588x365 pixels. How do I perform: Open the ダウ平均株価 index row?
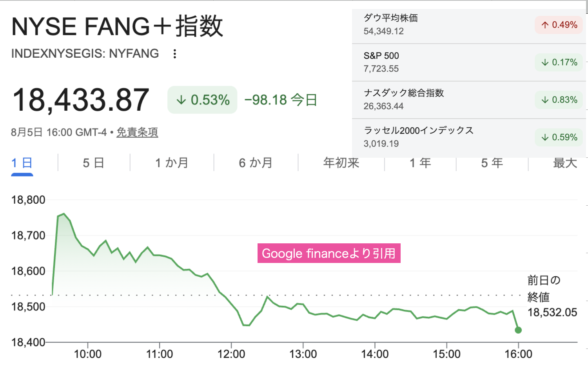pyautogui.click(x=469, y=25)
